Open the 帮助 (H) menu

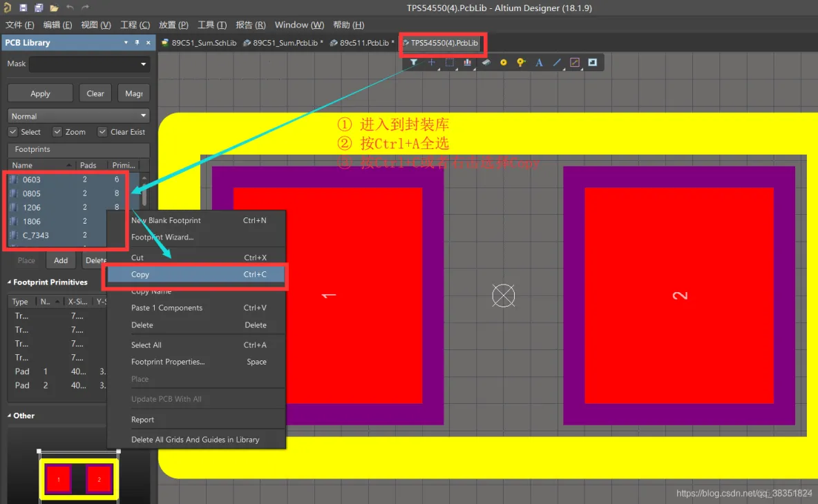click(348, 25)
